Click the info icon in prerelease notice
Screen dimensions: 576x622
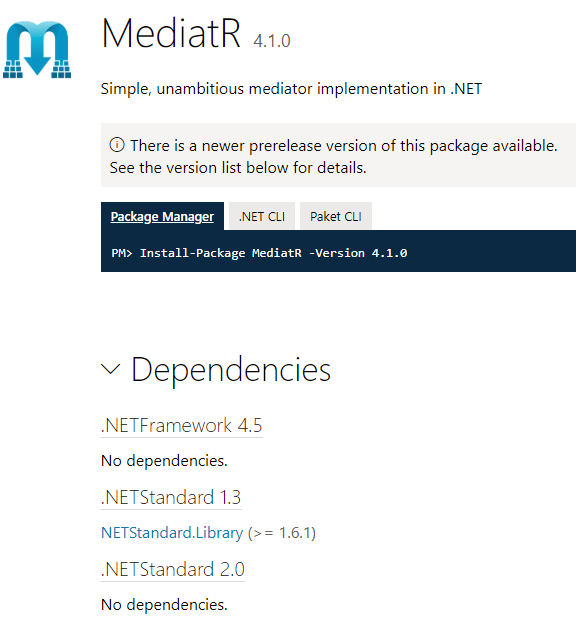coord(117,145)
